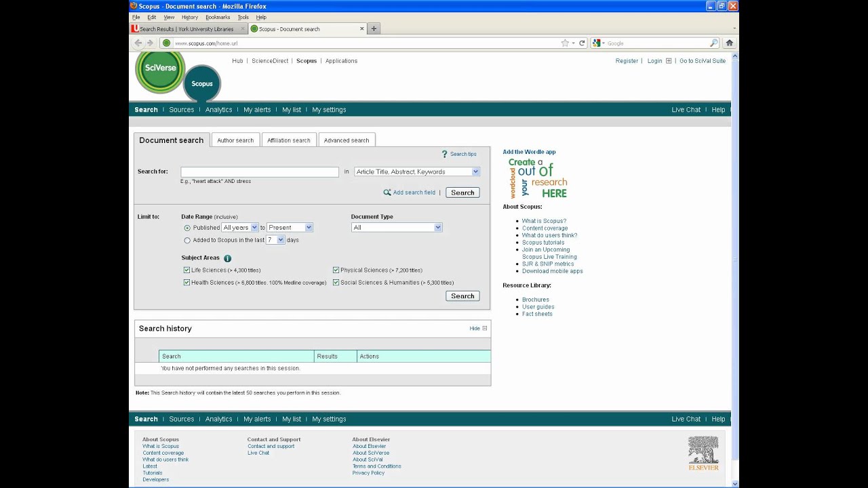The image size is (868, 488).
Task: Close the York University Libraries tab
Action: 243,28
